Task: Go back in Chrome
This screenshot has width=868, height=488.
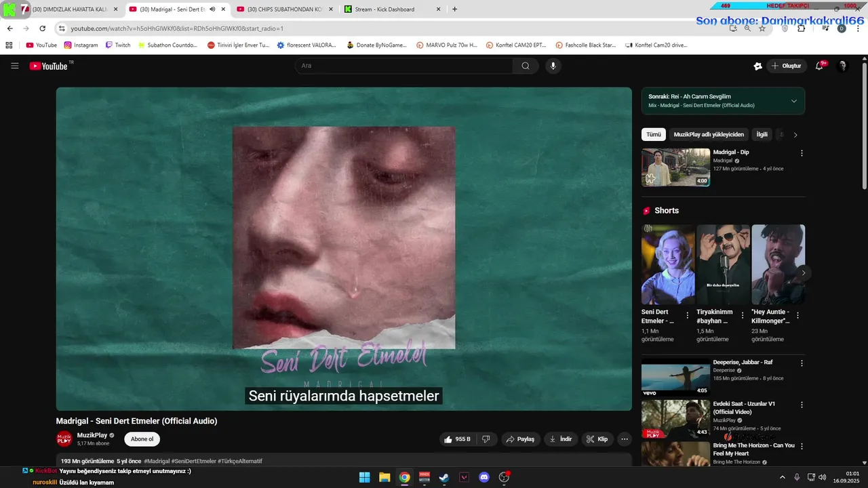Action: tap(9, 28)
